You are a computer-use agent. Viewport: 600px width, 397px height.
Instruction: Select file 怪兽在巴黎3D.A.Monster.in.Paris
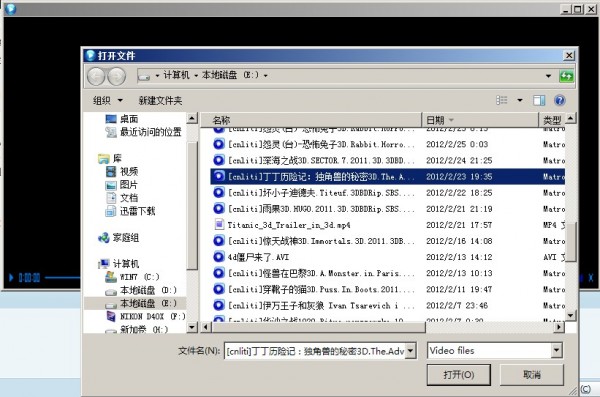[387, 273]
